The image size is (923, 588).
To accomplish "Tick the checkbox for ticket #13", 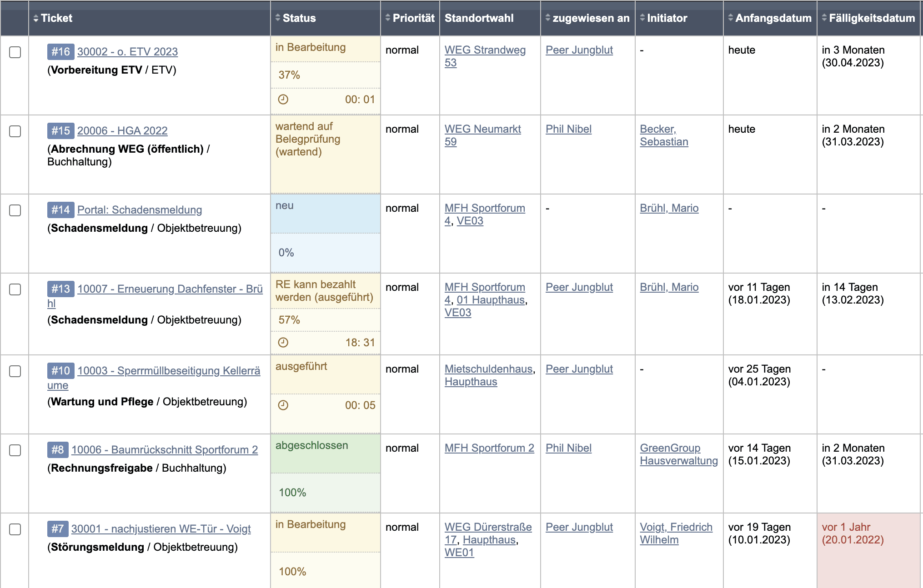I will pyautogui.click(x=15, y=289).
